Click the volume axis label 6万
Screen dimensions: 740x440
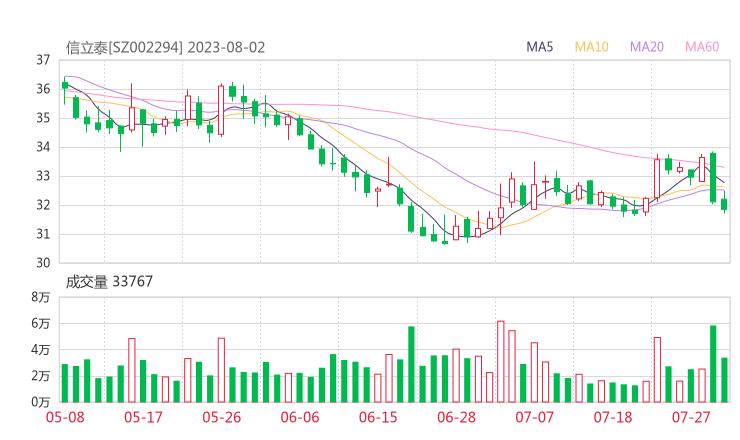point(41,323)
